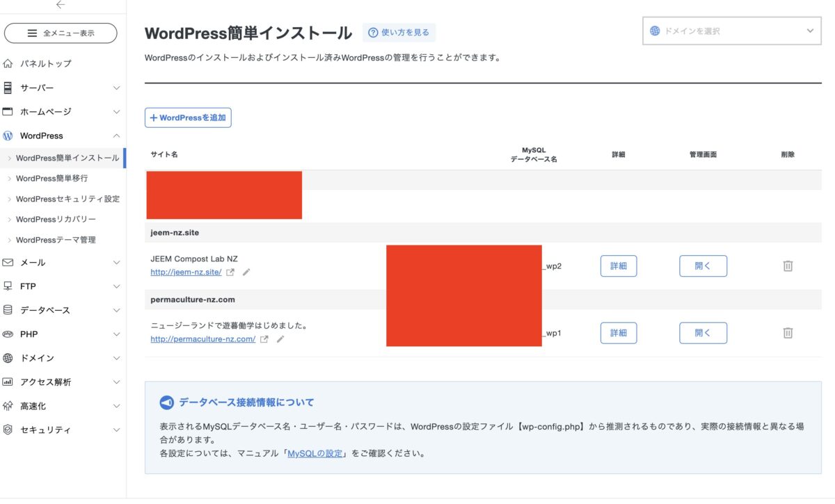This screenshot has height=504, width=835.
Task: Expand the データベース menu chevron
Action: [116, 310]
